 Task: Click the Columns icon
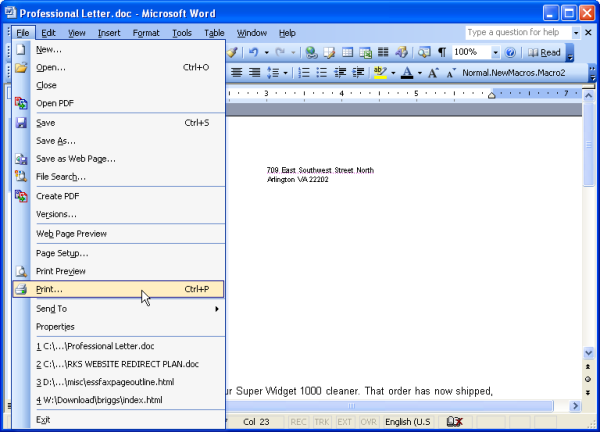[383, 52]
